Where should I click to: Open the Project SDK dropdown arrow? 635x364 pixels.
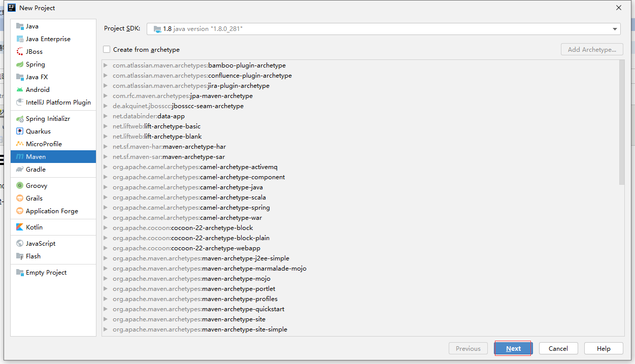615,29
